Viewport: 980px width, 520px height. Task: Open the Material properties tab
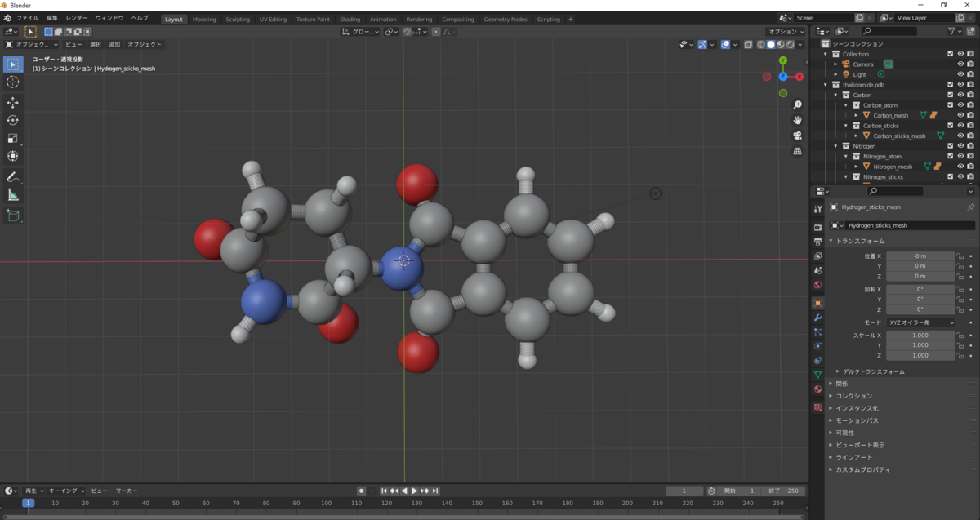pos(817,389)
